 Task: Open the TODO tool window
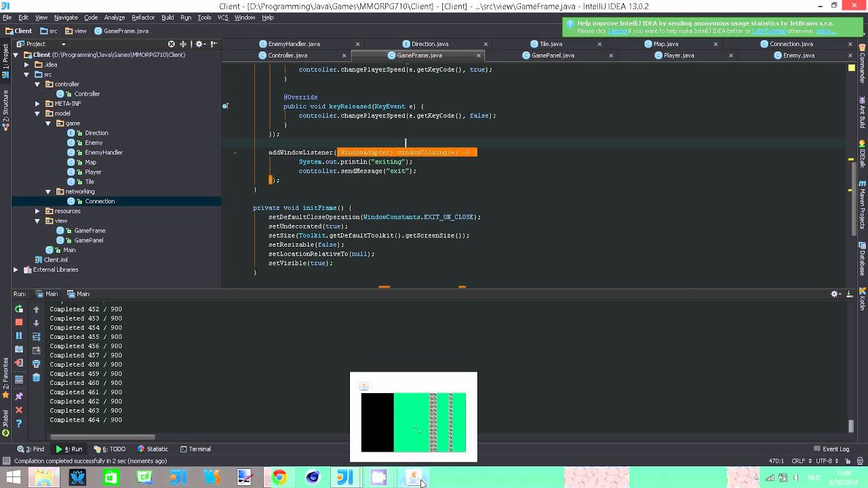pos(110,449)
